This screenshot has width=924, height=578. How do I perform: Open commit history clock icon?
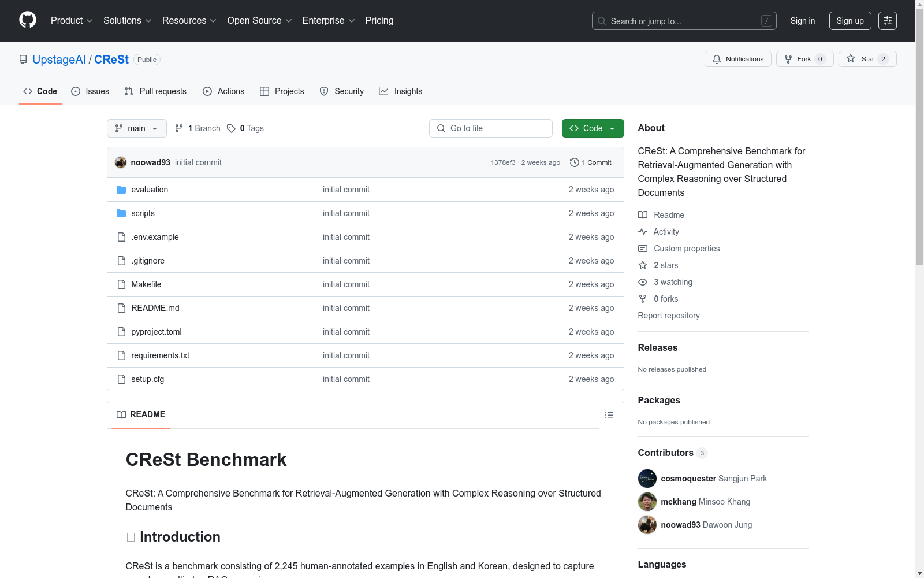[574, 162]
